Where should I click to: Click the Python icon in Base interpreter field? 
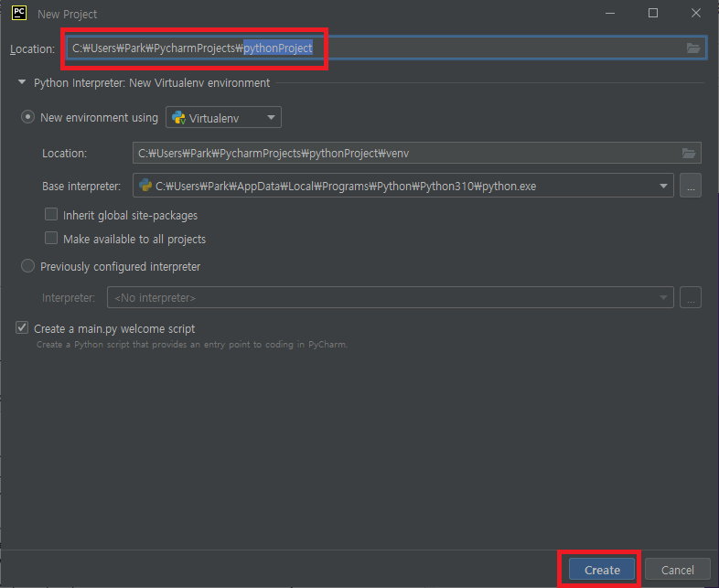145,185
